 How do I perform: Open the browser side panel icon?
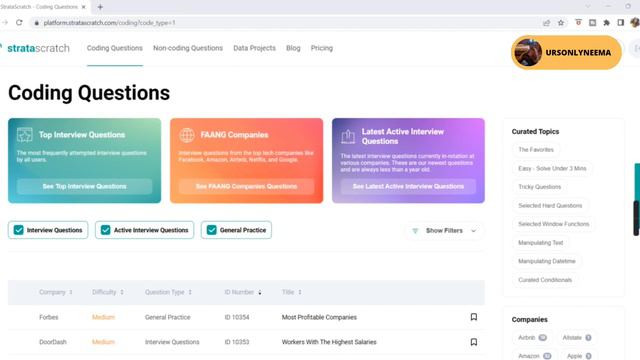coord(620,23)
